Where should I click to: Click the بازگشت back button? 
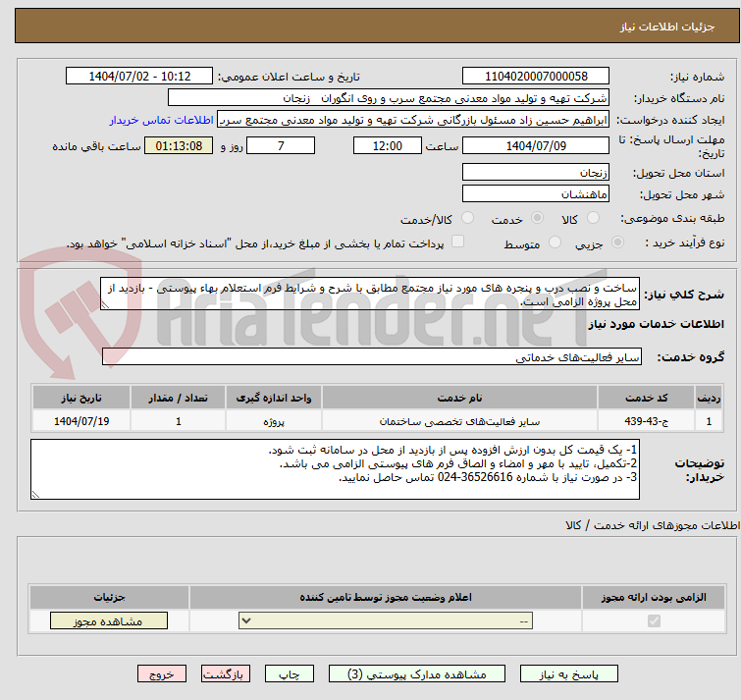226,674
